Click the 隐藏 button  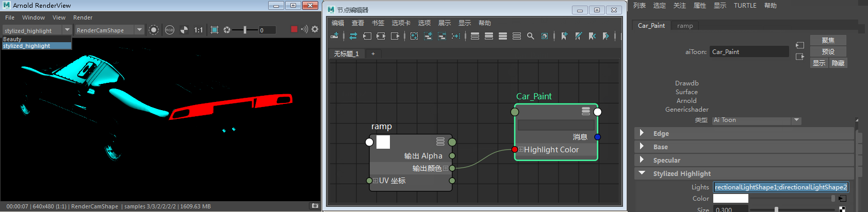coord(838,63)
